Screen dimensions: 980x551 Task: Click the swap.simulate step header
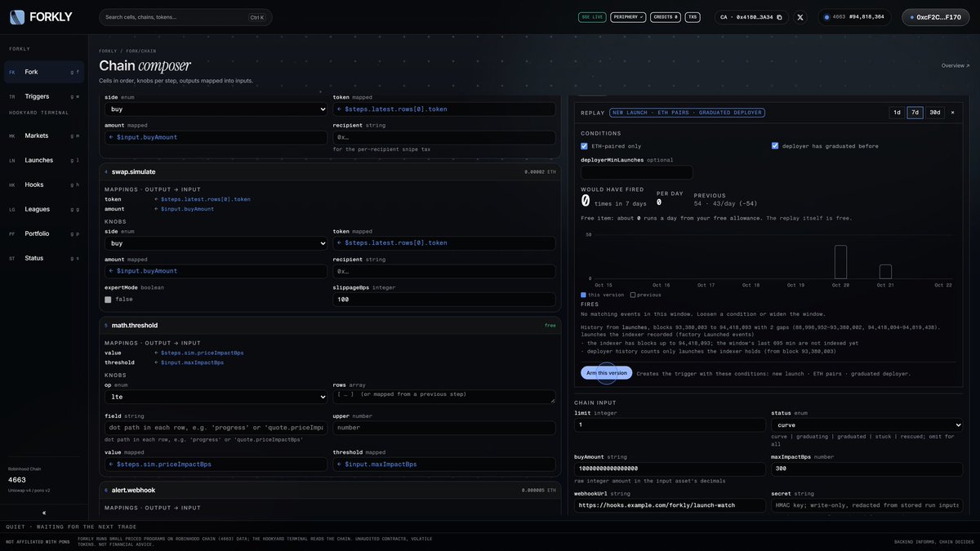[330, 172]
